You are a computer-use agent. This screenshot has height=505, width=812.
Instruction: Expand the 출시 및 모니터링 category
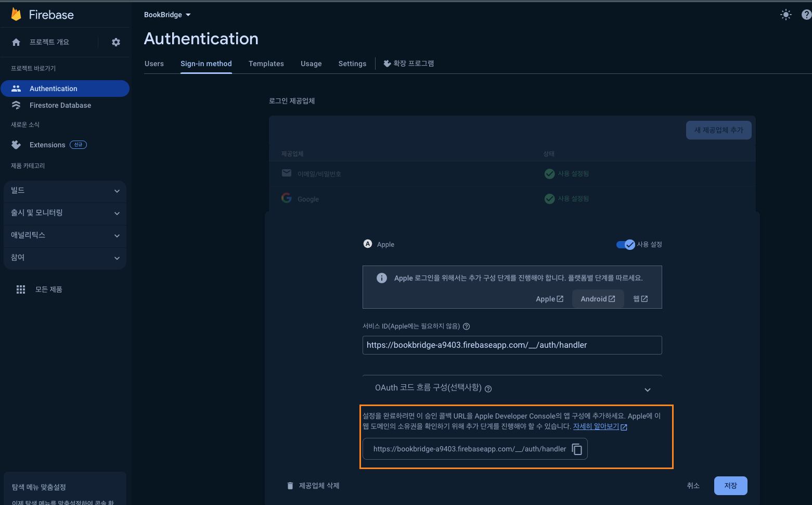click(65, 213)
